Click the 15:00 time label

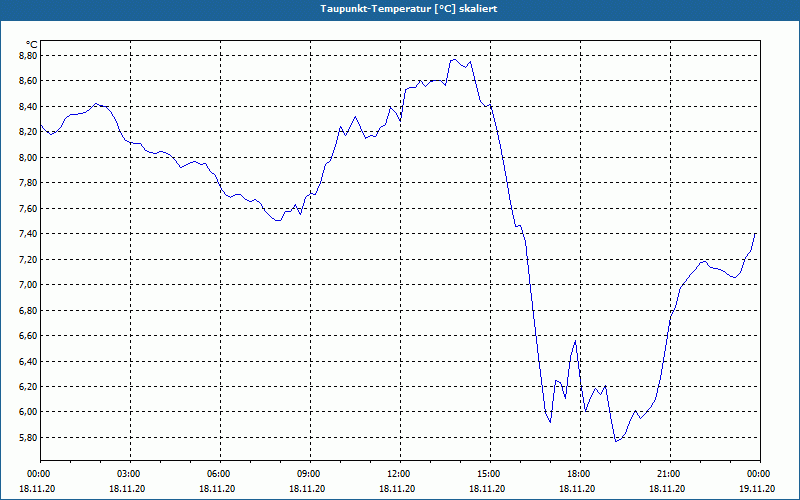(x=490, y=474)
